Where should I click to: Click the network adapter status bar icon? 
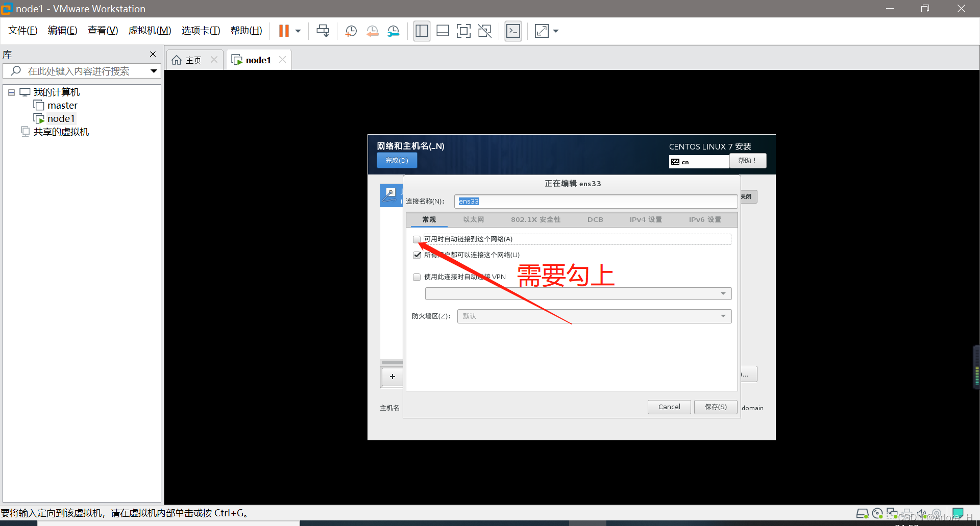tap(892, 513)
